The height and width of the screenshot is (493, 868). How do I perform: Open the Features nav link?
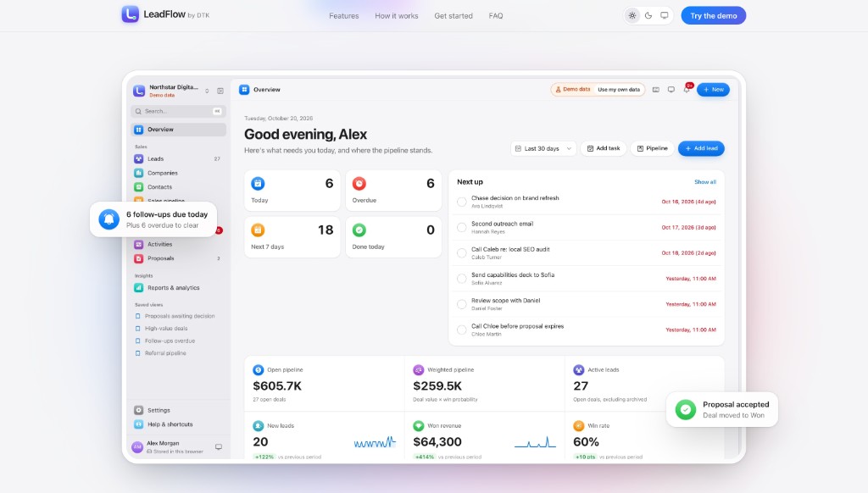[x=344, y=16]
